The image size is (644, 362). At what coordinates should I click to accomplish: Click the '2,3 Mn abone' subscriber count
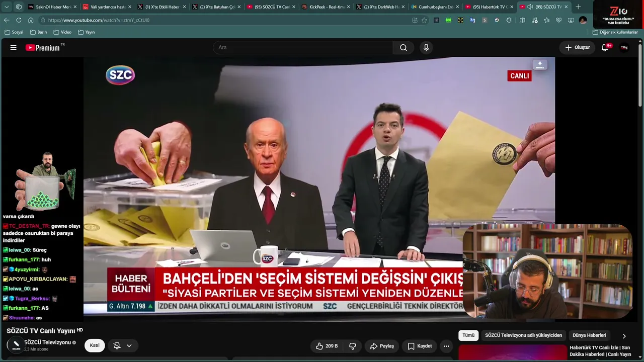click(x=36, y=349)
